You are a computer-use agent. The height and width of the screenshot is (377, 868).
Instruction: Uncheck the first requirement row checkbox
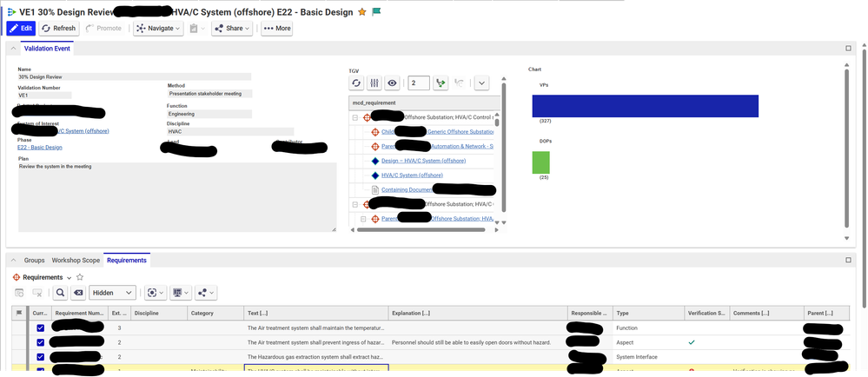point(40,328)
